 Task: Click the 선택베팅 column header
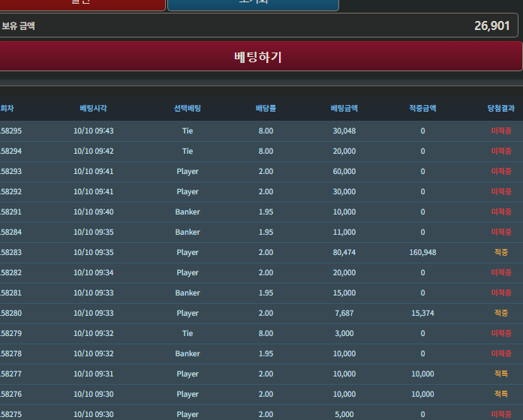[x=188, y=108]
